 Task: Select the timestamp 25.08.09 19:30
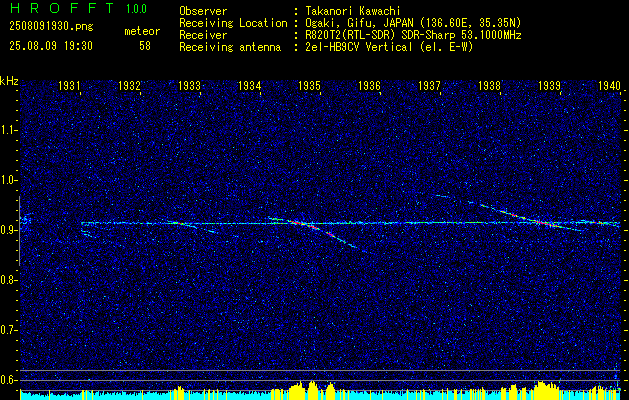coord(51,46)
